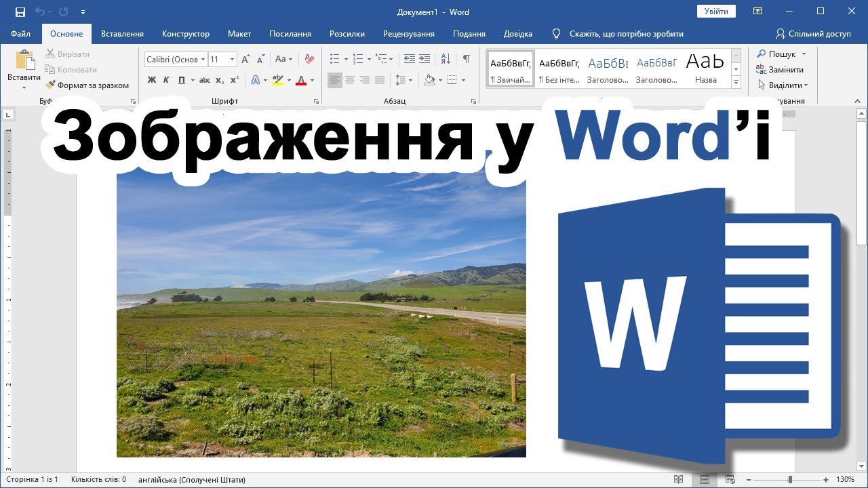This screenshot has height=488, width=868.
Task: Increase paragraph indent
Action: 425,60
